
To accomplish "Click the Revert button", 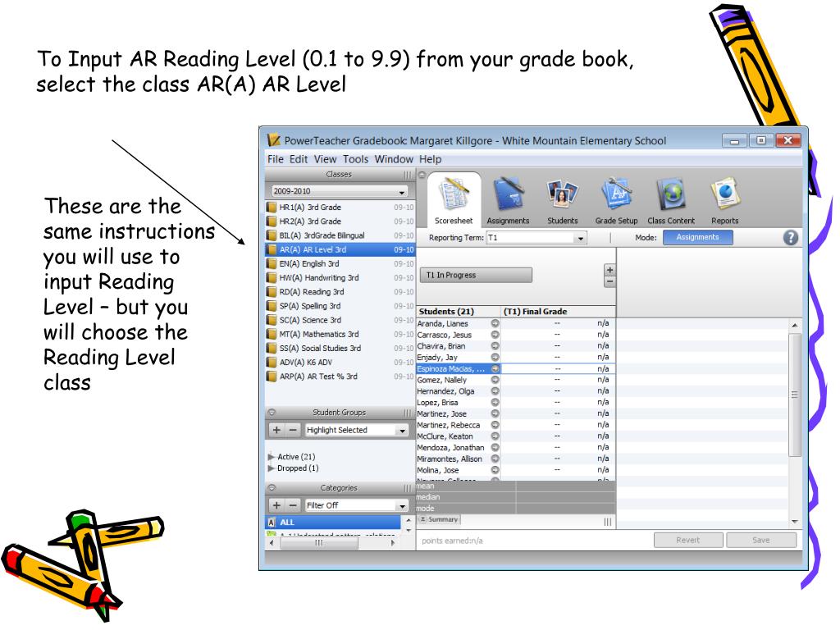I will click(x=688, y=541).
